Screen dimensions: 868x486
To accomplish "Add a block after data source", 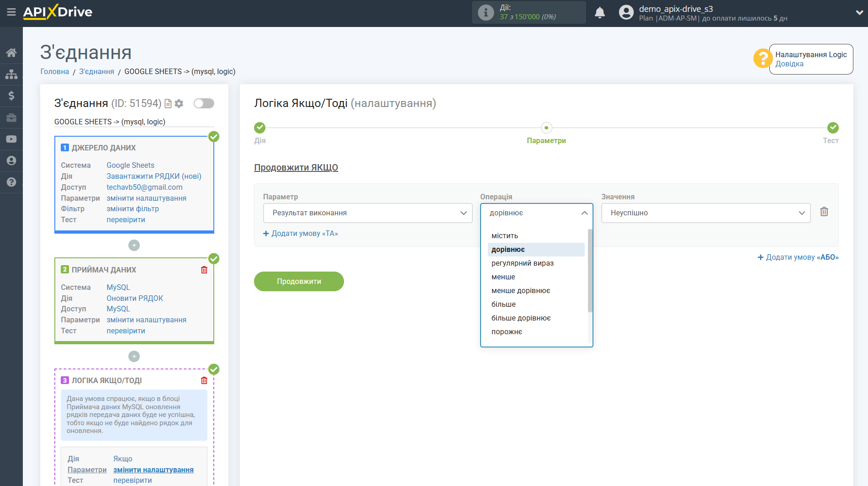I will (x=134, y=246).
